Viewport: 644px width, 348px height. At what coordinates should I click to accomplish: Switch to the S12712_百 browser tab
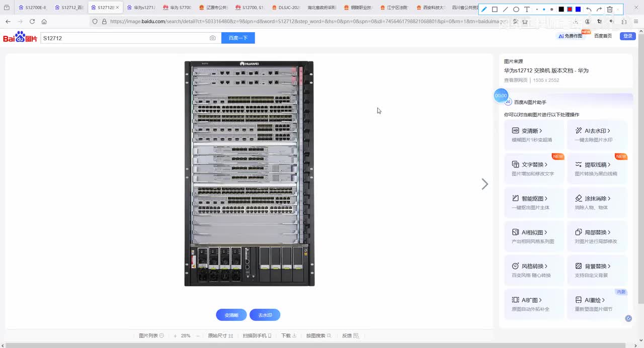pyautogui.click(x=69, y=8)
